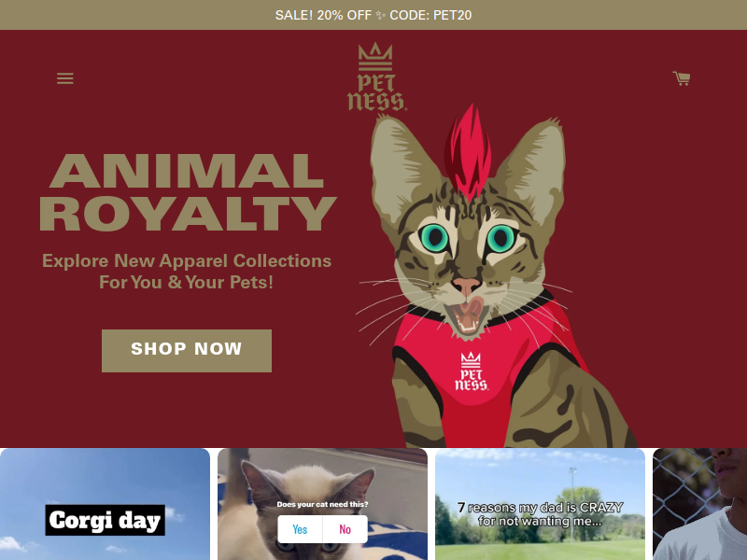The height and width of the screenshot is (560, 747).
Task: Choose Yes in the cat poll
Action: (x=300, y=529)
